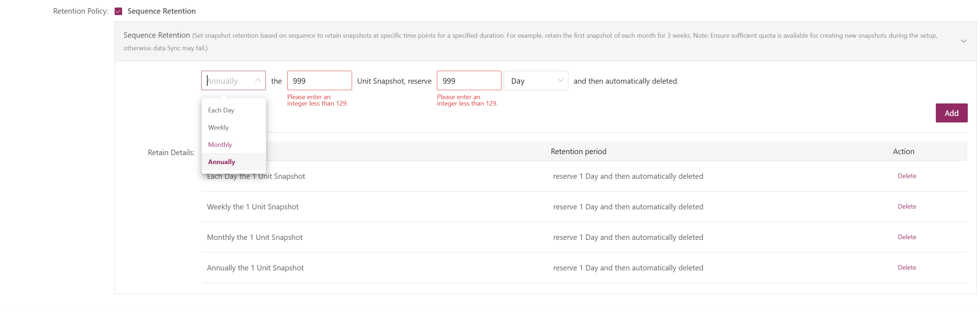Select the Monthly the 1 Unit Snapshot row
The image size is (980, 311).
click(584, 237)
